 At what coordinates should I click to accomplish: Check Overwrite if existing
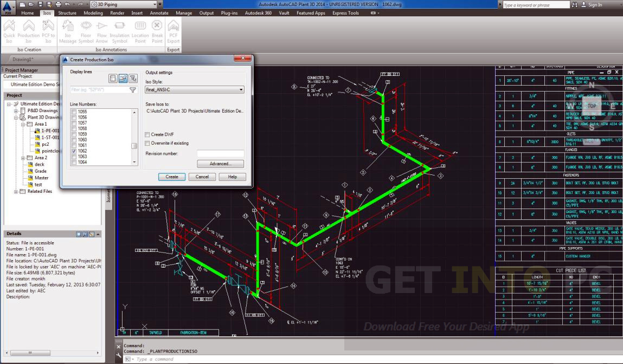(x=147, y=143)
